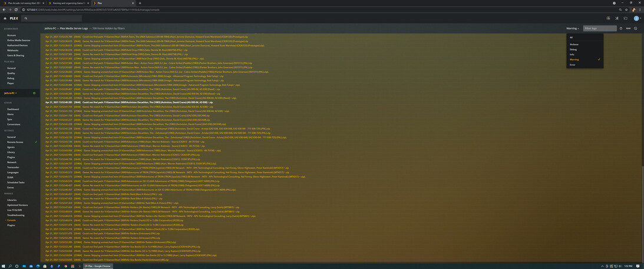Open Console under Manage
The height and width of the screenshot is (269, 644).
(x=12, y=220)
